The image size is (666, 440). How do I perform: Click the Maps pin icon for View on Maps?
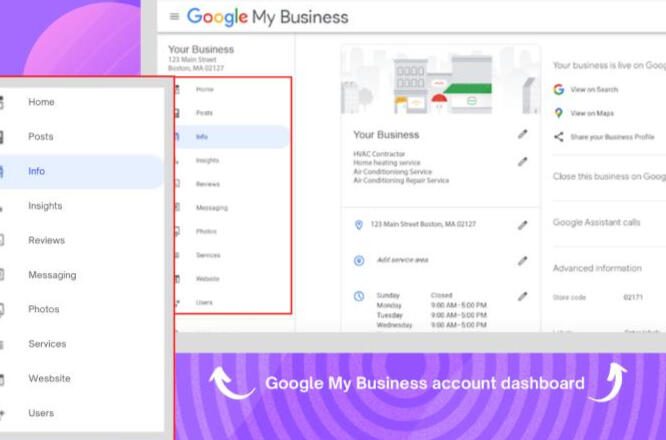point(559,113)
